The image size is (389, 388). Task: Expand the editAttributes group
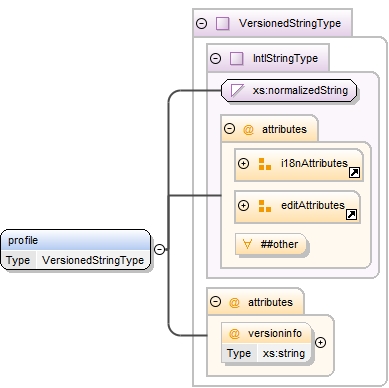pyautogui.click(x=243, y=205)
